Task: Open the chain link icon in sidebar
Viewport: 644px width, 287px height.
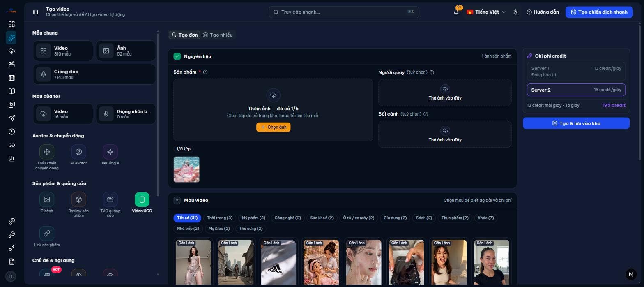Action: point(11,145)
